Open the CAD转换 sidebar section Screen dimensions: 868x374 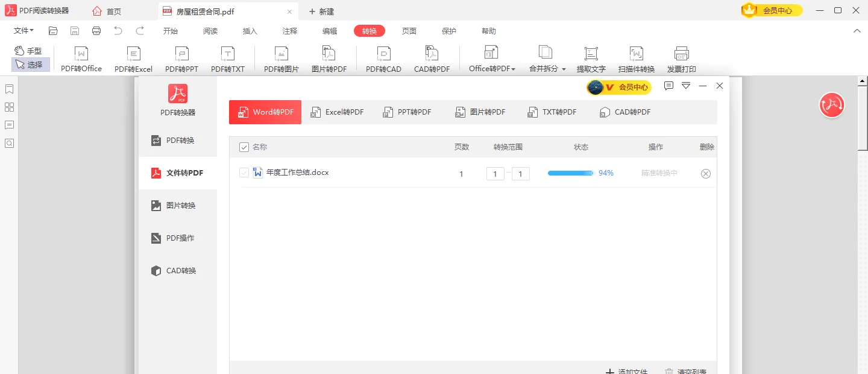pyautogui.click(x=178, y=271)
